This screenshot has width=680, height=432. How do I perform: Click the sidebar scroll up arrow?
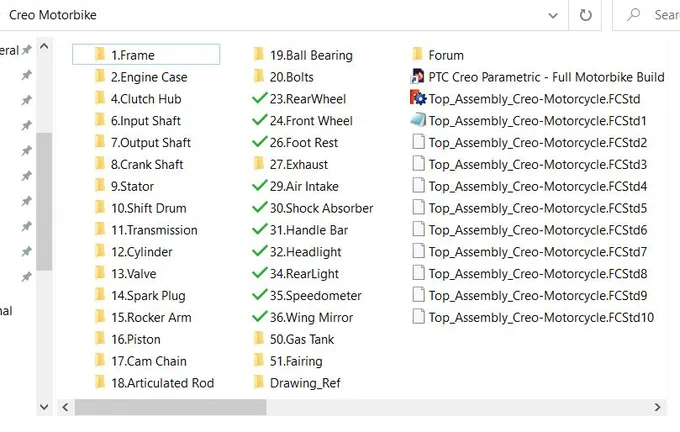click(44, 46)
